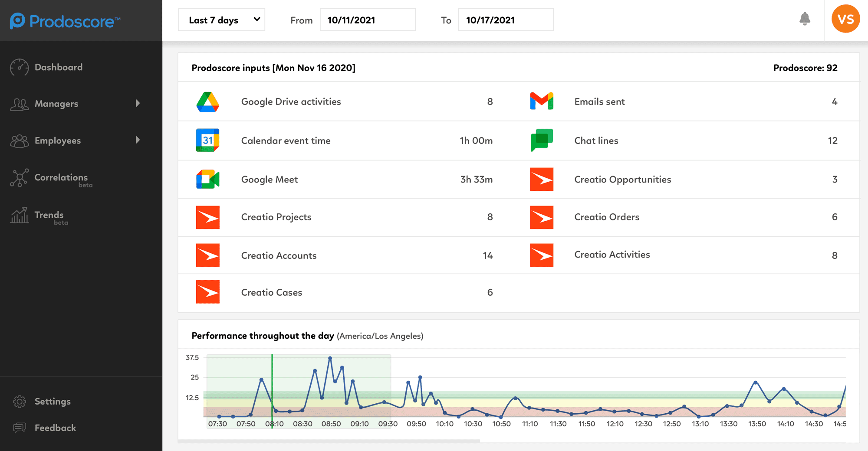Click the 3h 33m Google Meet value
This screenshot has width=868, height=451.
click(476, 180)
